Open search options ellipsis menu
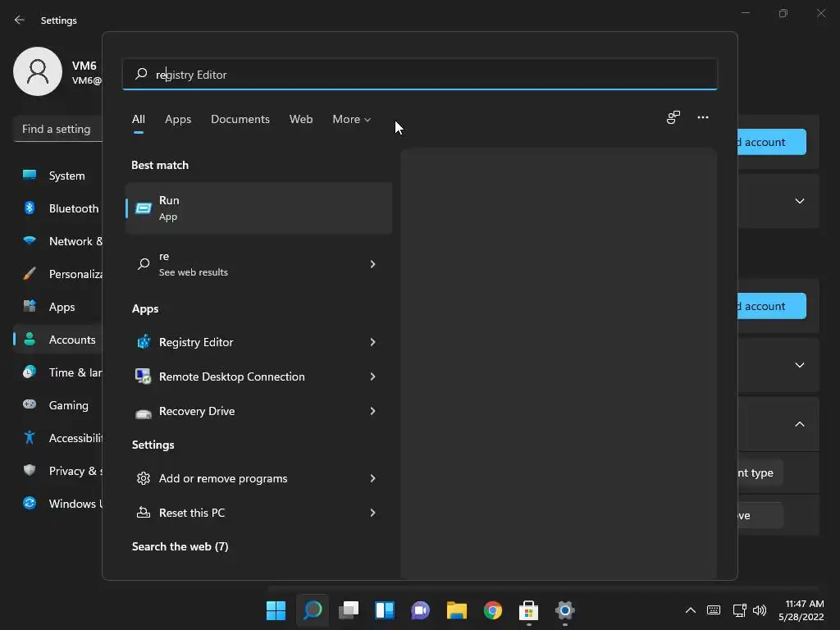Image resolution: width=840 pixels, height=630 pixels. pyautogui.click(x=703, y=117)
